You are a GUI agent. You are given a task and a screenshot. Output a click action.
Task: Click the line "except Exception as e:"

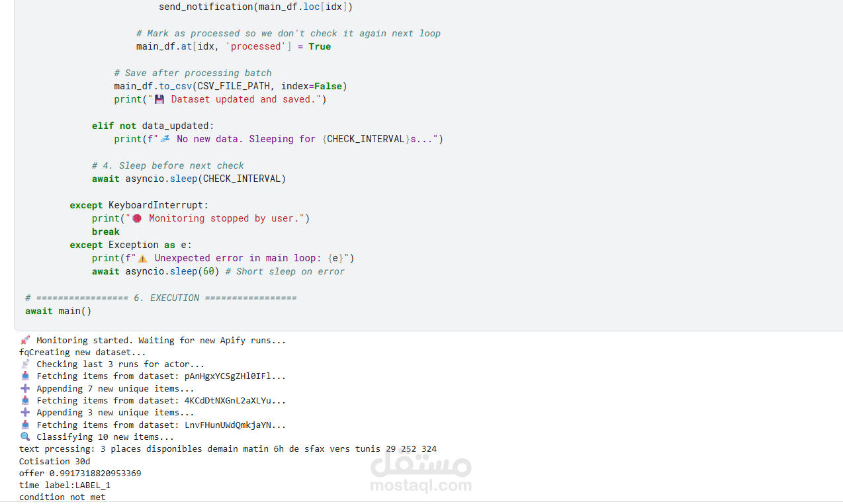pos(130,245)
